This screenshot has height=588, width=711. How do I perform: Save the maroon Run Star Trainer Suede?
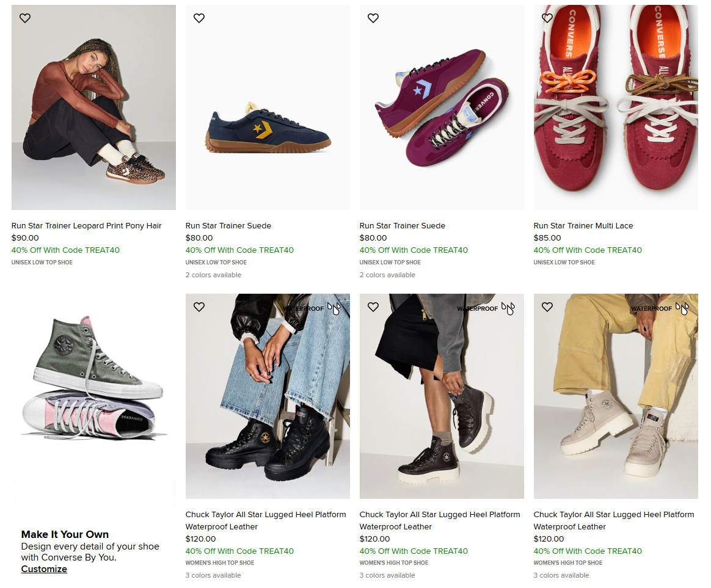pos(373,18)
